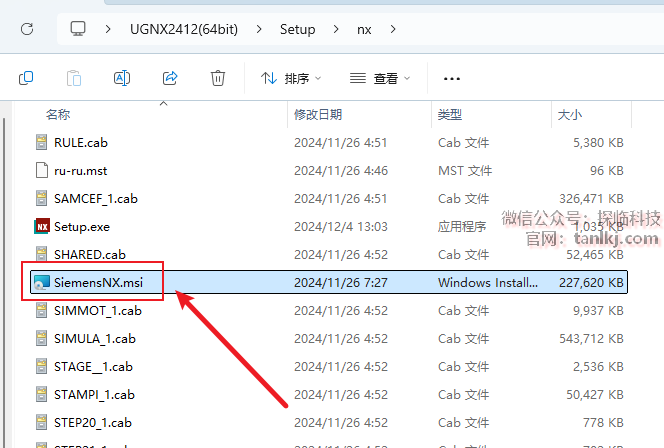Click the 543,712 KB size cell
The width and height of the screenshot is (664, 448).
coord(591,338)
